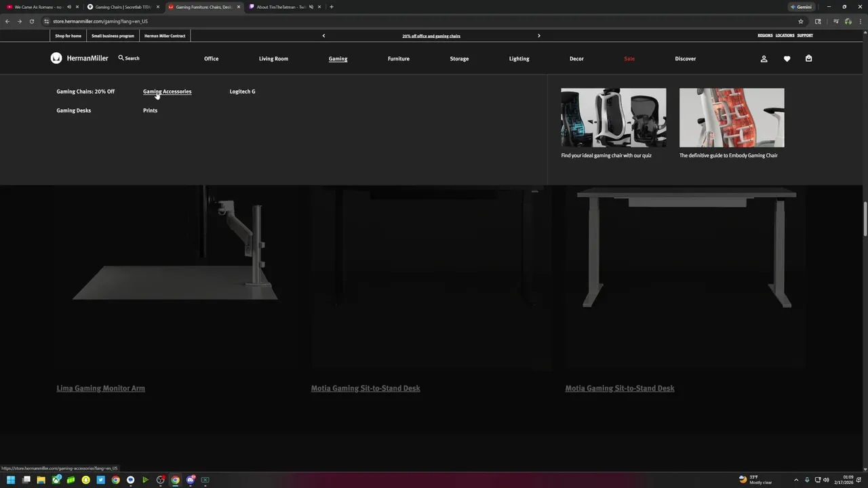This screenshot has height=488, width=868.
Task: Select Gaming Accessories link
Action: click(167, 91)
